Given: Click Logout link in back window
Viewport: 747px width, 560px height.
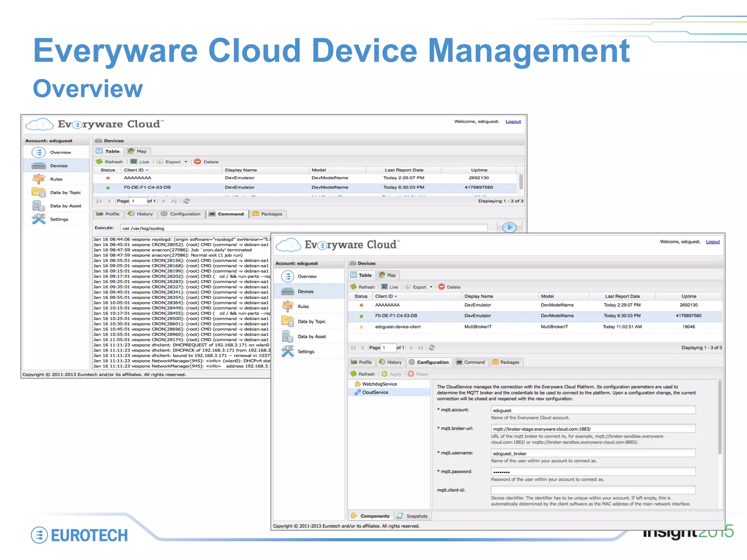Looking at the screenshot, I should [x=513, y=121].
